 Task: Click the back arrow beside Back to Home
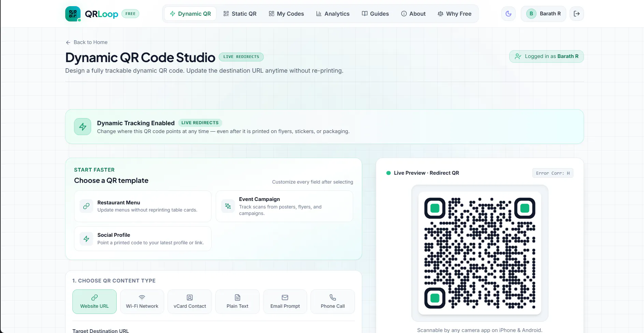pos(68,42)
